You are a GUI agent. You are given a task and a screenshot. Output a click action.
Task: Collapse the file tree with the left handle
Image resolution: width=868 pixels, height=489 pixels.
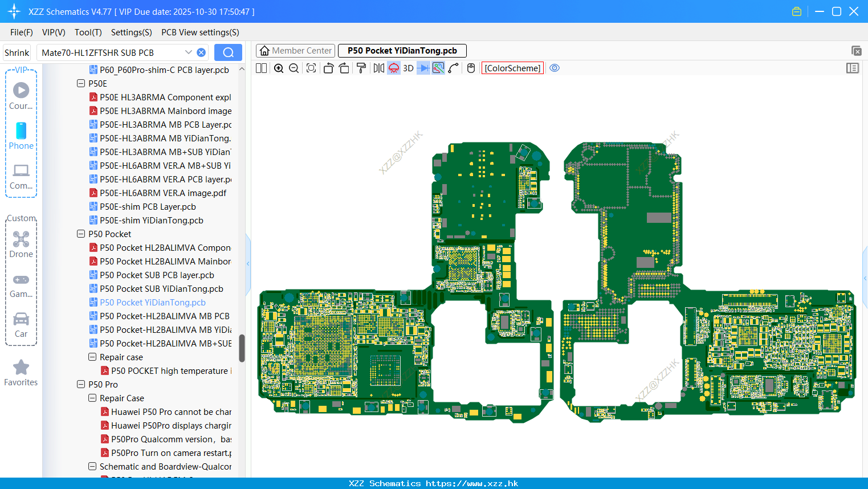coord(248,263)
